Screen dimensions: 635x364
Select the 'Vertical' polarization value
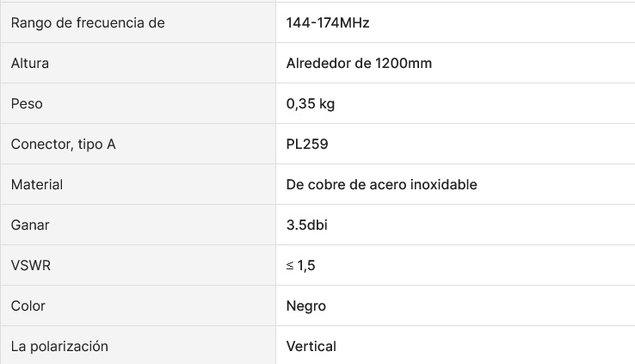[x=311, y=346]
